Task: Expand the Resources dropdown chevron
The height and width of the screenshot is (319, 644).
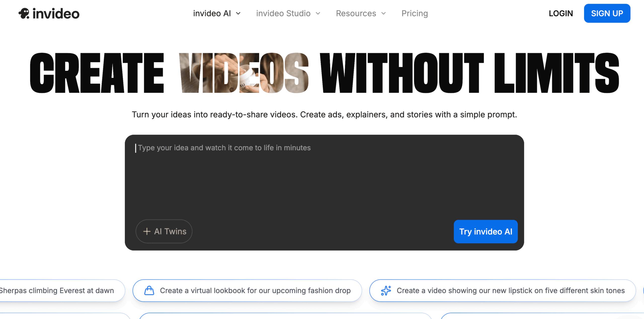Action: pyautogui.click(x=384, y=13)
